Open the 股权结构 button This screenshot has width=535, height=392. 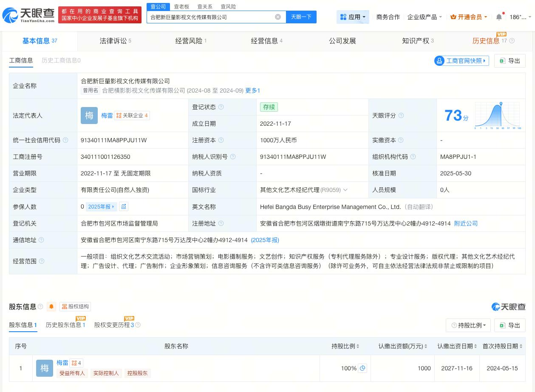[75, 307]
